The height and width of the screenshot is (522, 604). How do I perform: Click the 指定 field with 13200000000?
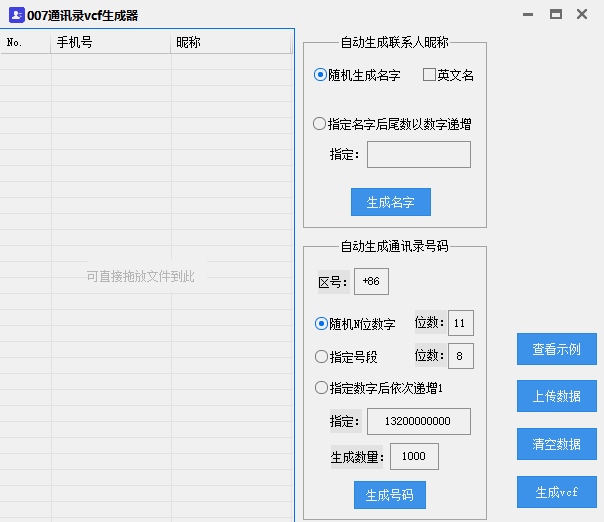pos(419,421)
